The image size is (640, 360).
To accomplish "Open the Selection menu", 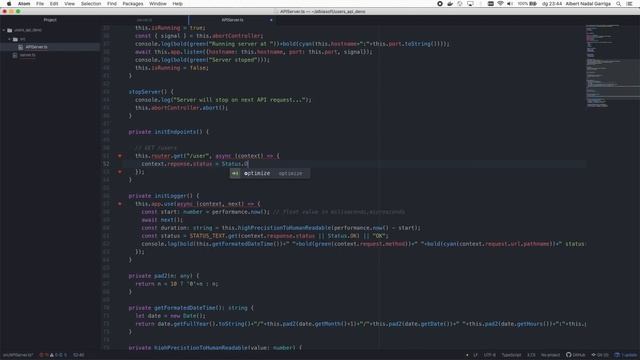I will [x=91, y=4].
